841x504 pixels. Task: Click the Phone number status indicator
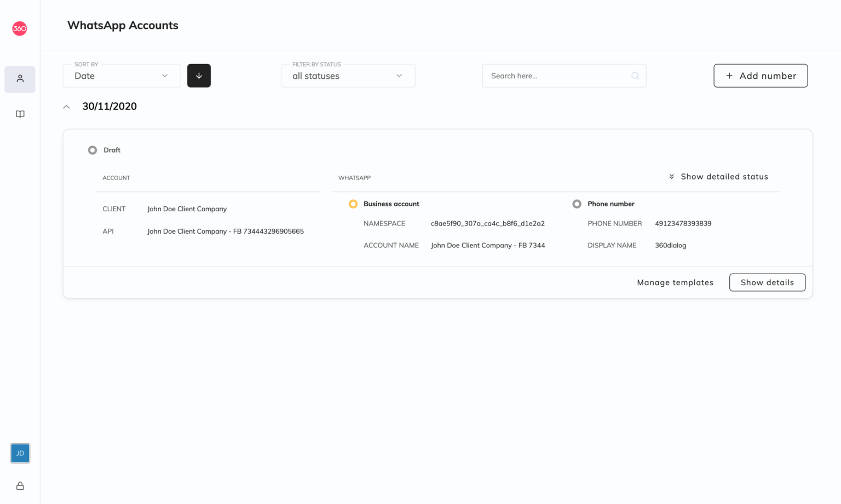pyautogui.click(x=577, y=204)
